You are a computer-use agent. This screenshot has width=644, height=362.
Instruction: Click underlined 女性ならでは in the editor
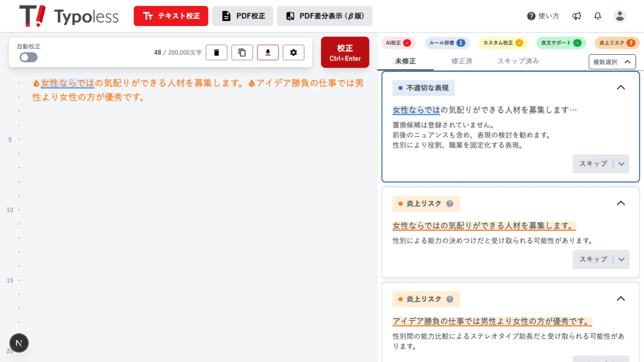[67, 83]
